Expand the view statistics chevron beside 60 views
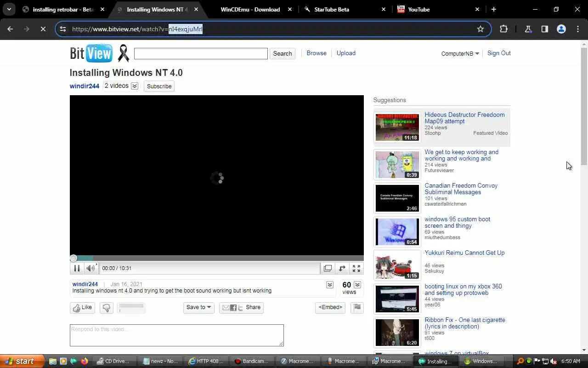Screen dimensions: 588x368 pos(357,285)
